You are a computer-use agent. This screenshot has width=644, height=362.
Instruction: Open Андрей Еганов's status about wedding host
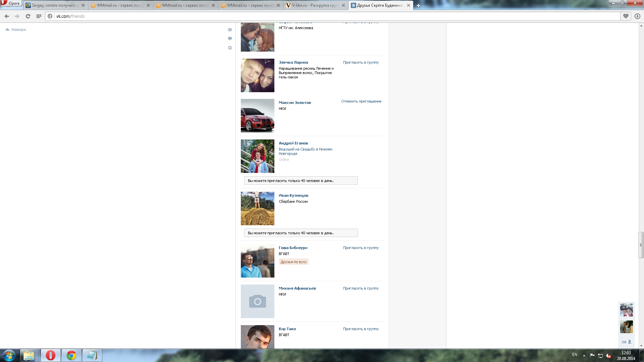click(306, 151)
